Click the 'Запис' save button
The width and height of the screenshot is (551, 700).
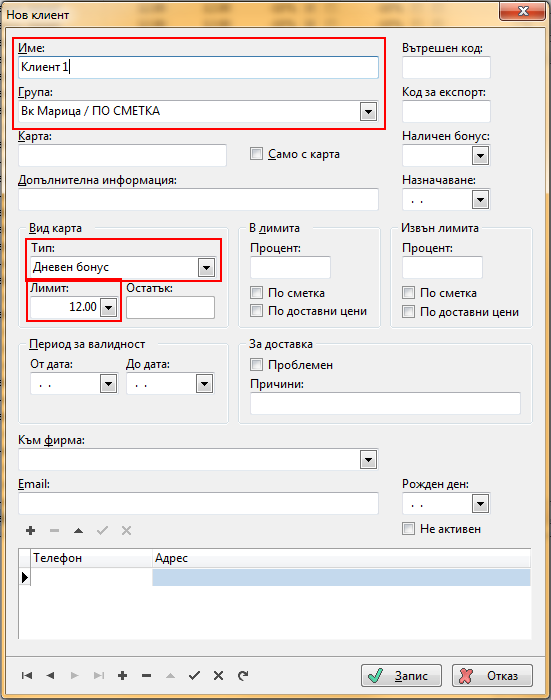401,676
